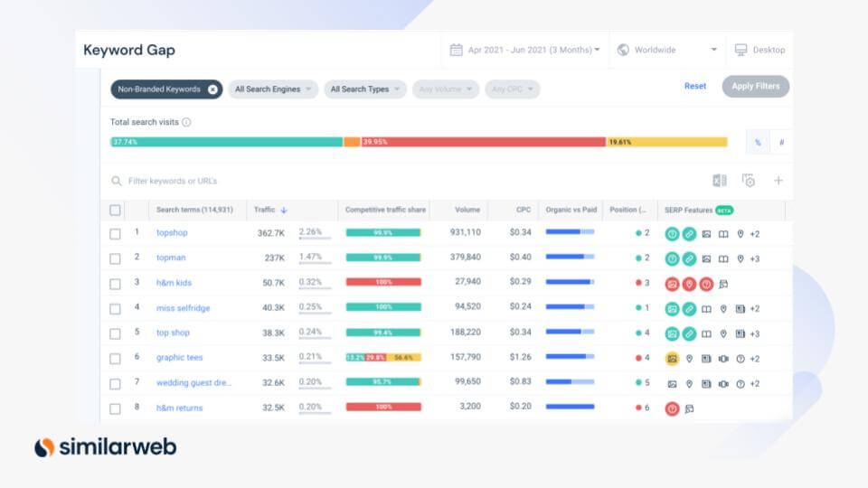The height and width of the screenshot is (488, 868).
Task: Open the All Search Engines dropdown
Action: pos(273,89)
